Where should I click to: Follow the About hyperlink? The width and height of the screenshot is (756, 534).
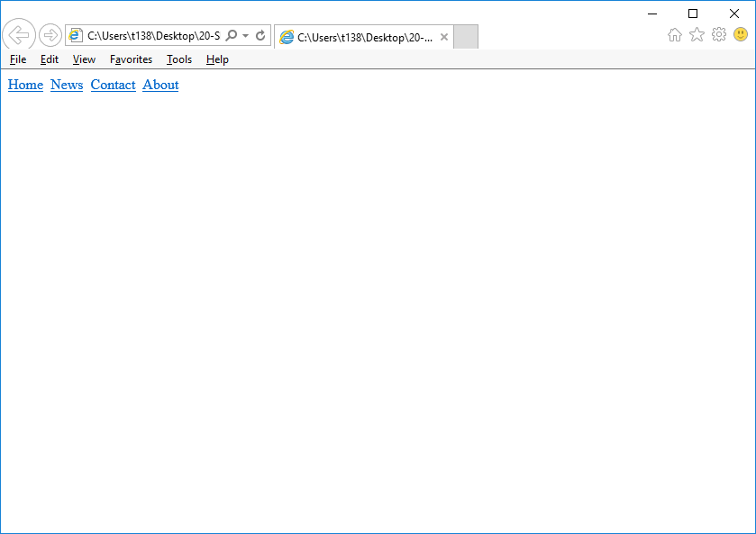point(159,85)
